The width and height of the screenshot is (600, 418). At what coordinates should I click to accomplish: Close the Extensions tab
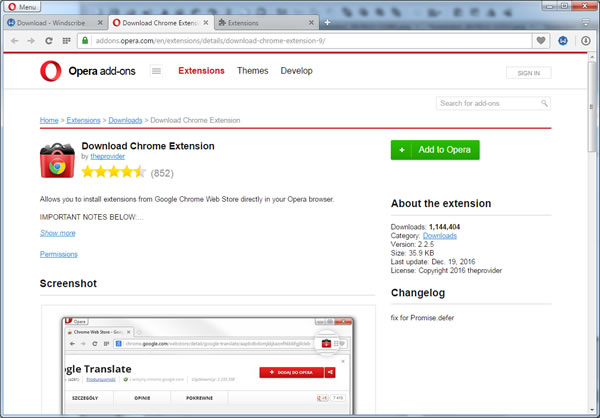(311, 23)
